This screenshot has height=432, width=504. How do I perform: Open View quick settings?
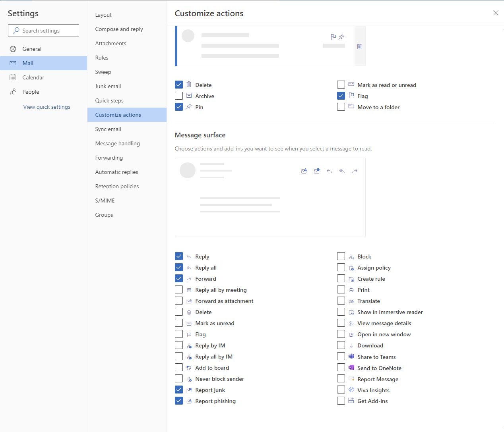(47, 106)
